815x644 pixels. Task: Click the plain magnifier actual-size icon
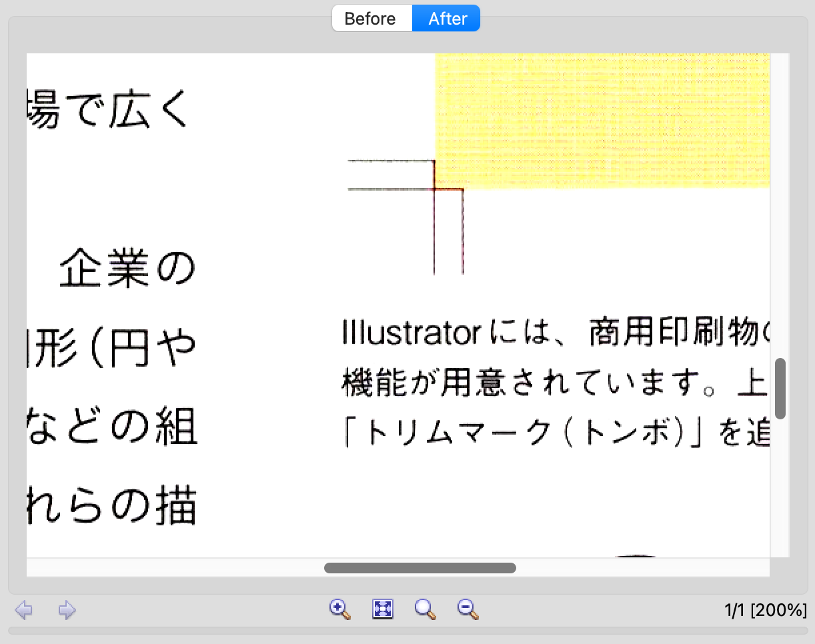pyautogui.click(x=425, y=609)
